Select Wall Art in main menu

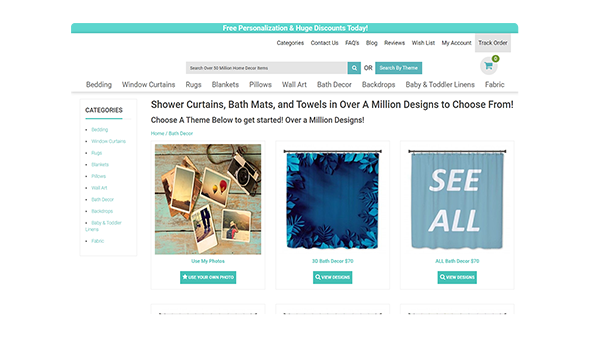(294, 85)
